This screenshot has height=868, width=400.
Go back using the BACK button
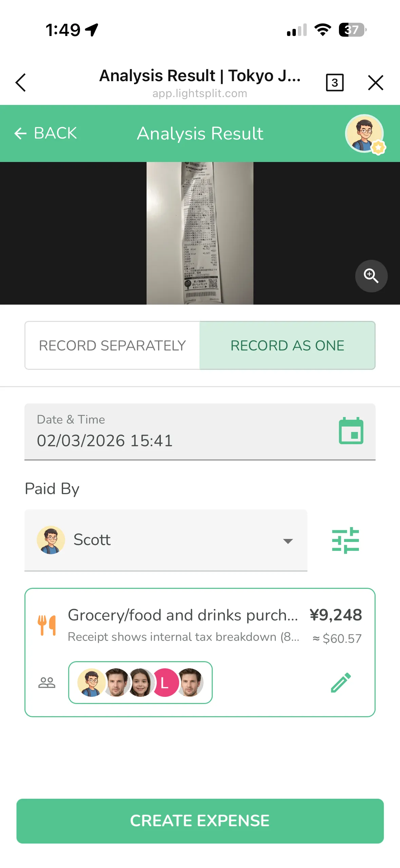(x=46, y=133)
